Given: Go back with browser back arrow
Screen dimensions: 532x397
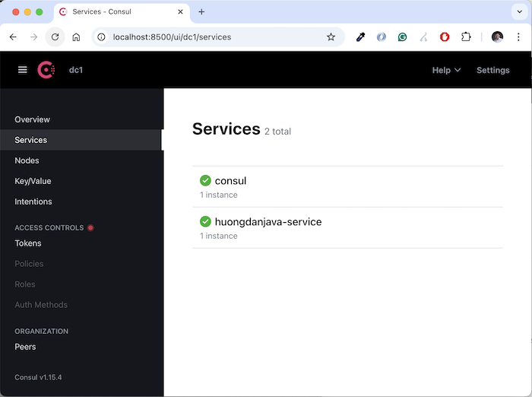Looking at the screenshot, I should tap(13, 37).
